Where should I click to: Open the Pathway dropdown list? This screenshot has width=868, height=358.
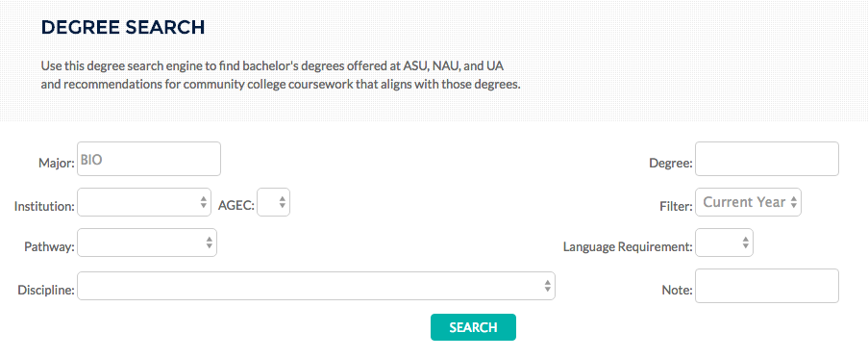[x=147, y=243]
